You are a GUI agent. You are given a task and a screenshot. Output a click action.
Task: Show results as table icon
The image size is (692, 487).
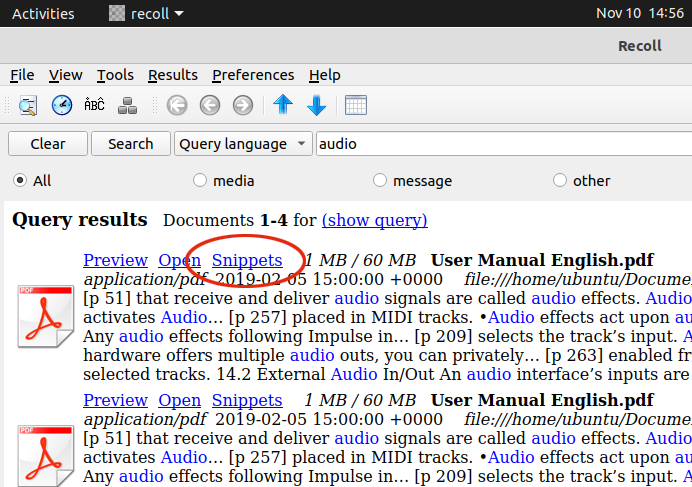[x=356, y=105]
